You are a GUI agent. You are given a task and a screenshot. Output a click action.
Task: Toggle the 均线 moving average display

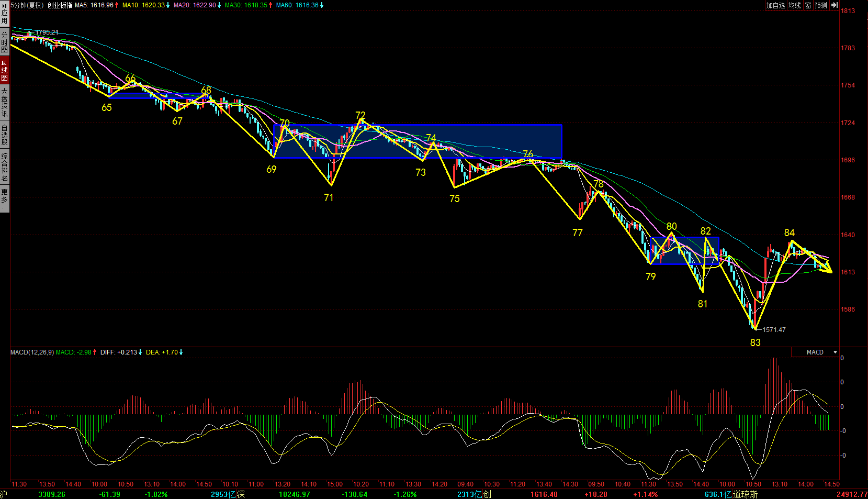[x=795, y=5]
